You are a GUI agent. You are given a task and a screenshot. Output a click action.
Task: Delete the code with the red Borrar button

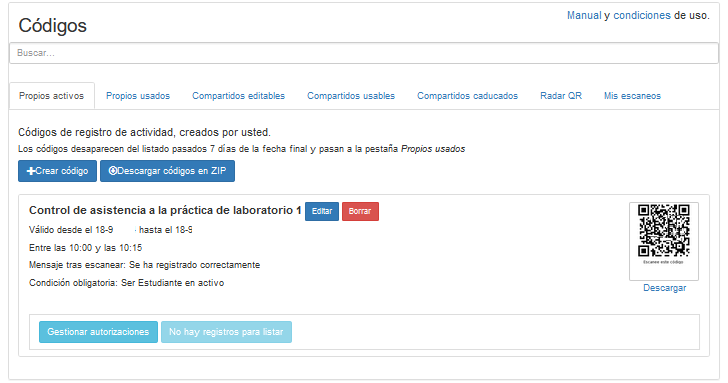(x=360, y=211)
